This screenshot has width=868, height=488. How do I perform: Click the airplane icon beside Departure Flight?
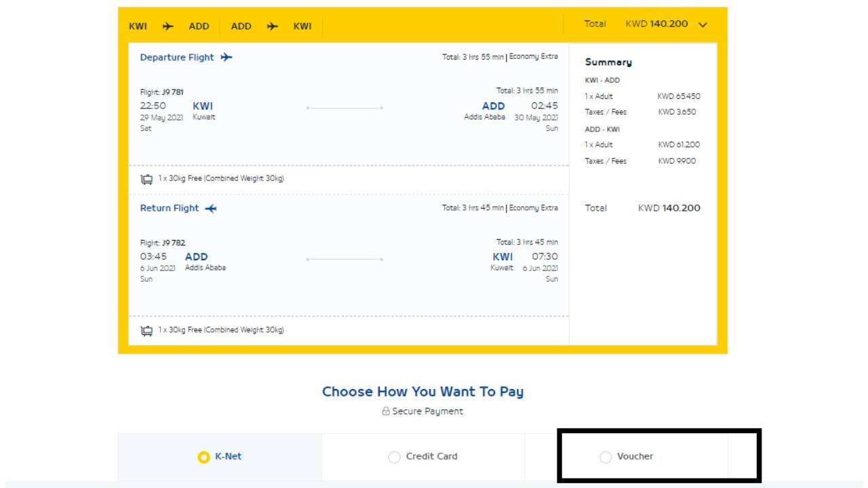click(226, 58)
